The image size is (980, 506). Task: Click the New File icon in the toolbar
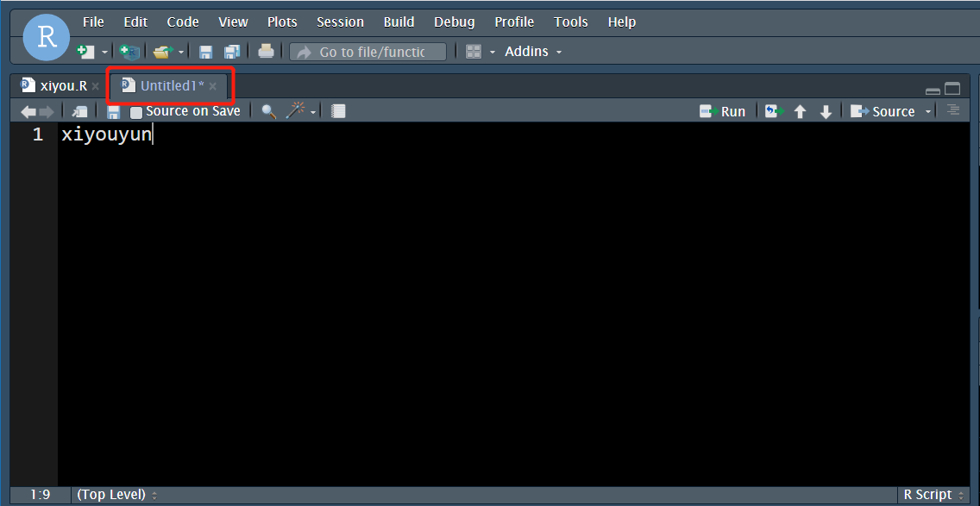point(85,52)
